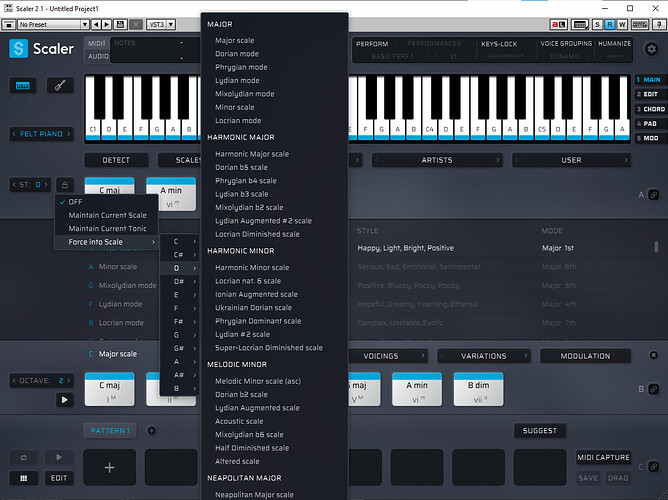Click the B dim chord pad
The height and width of the screenshot is (500, 668).
pos(478,389)
